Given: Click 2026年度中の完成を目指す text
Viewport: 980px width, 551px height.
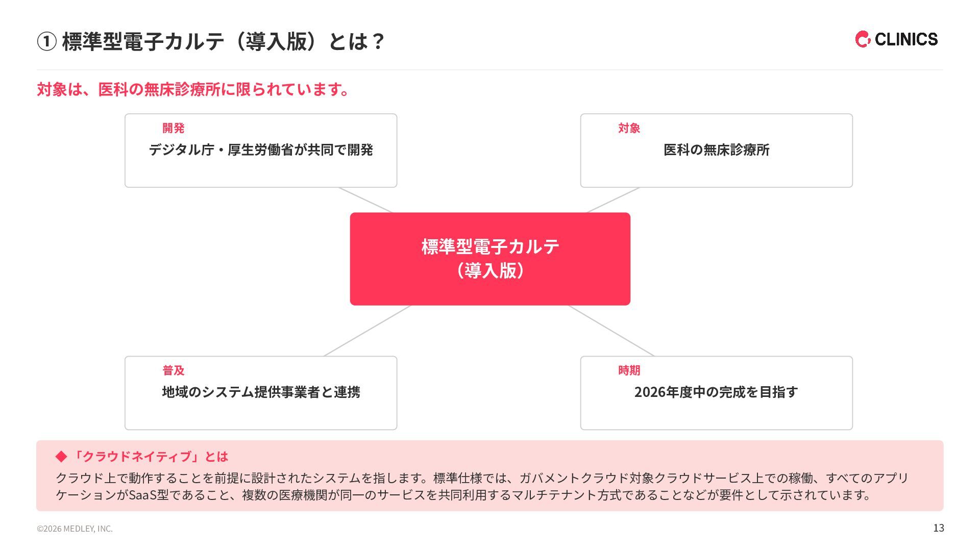Looking at the screenshot, I should (x=716, y=392).
